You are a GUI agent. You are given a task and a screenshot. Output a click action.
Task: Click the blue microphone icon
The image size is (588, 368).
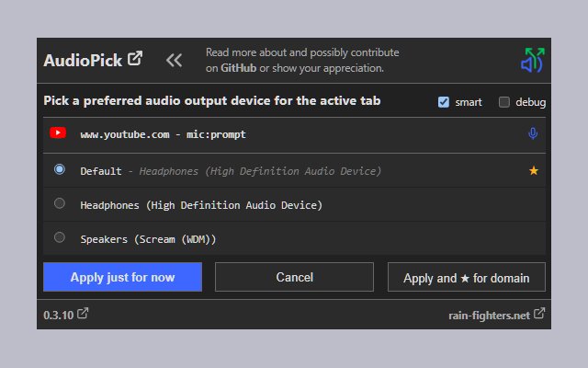tap(533, 134)
